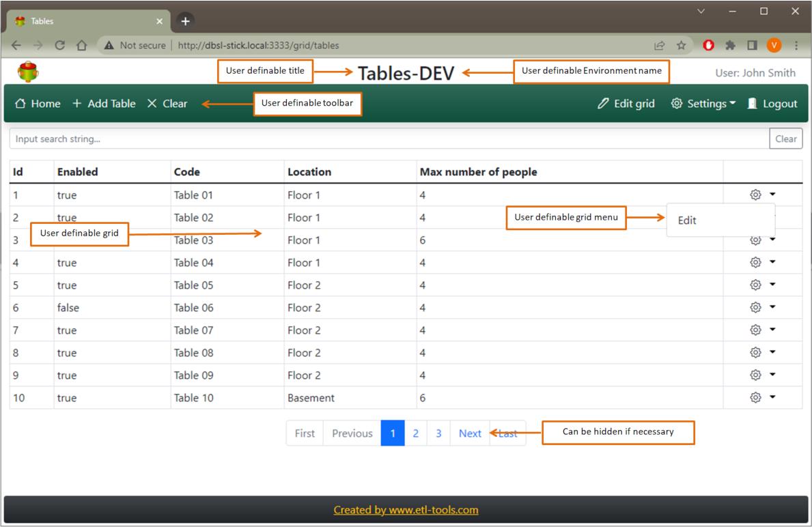Bookmark page with star icon
The height and width of the screenshot is (527, 812).
point(681,46)
